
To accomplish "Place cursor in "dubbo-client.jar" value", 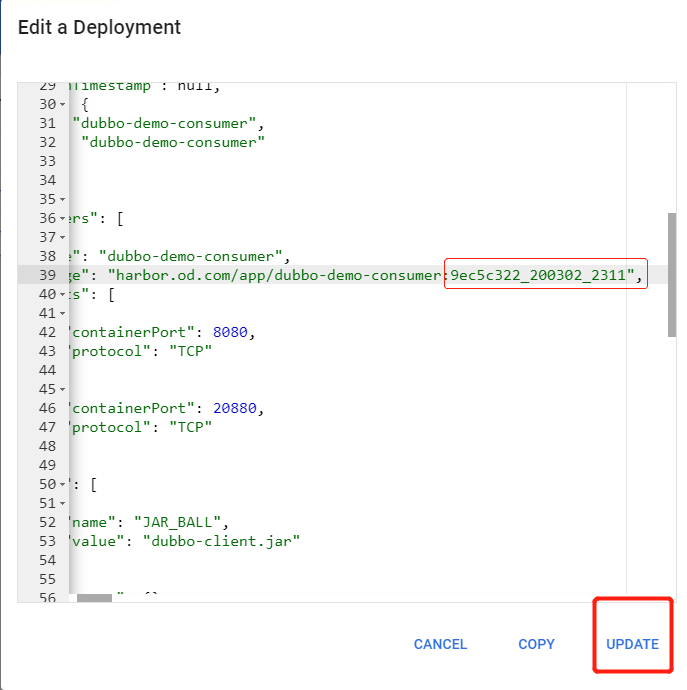I will pos(221,542).
